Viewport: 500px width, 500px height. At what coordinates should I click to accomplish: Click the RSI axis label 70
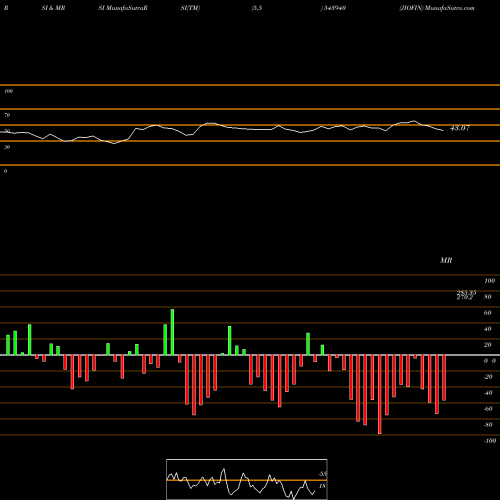[7, 115]
